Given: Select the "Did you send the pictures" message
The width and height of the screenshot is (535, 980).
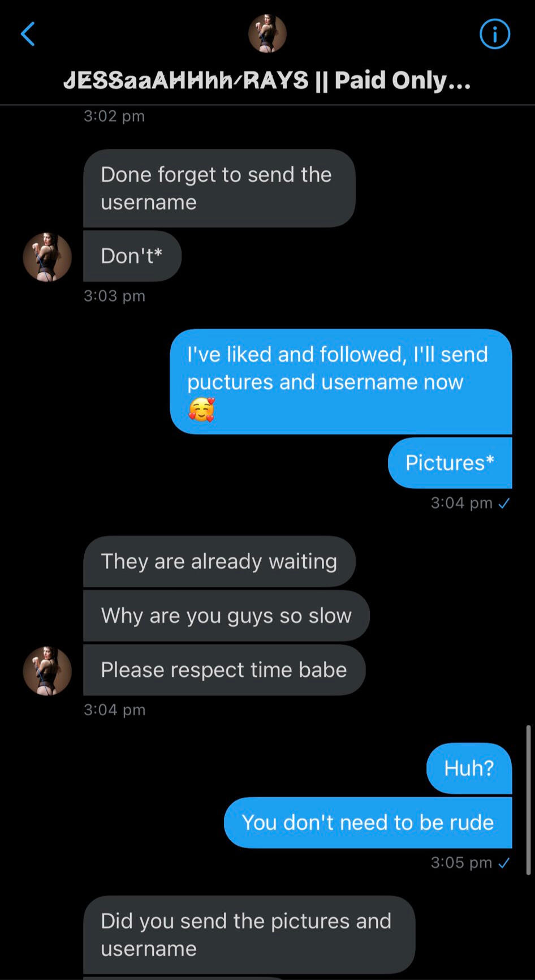Looking at the screenshot, I should click(249, 934).
